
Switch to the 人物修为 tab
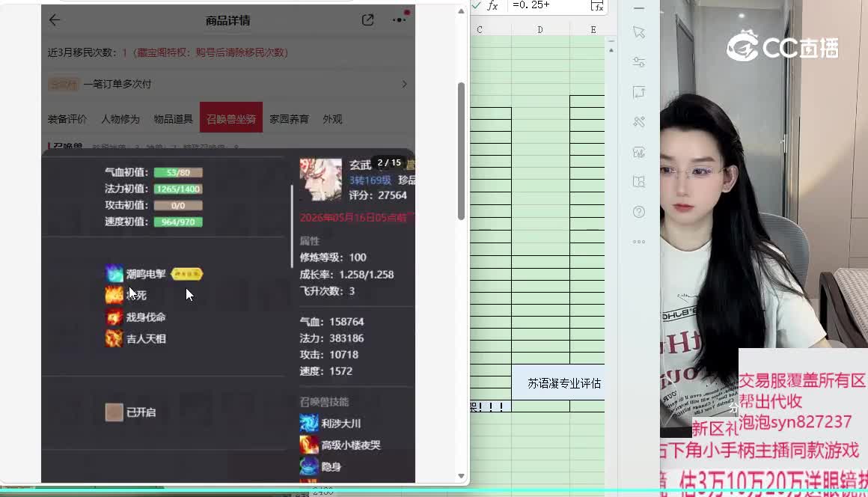coord(120,119)
